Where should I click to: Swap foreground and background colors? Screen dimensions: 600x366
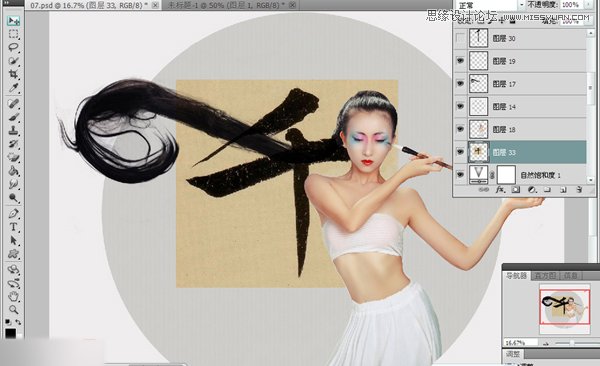pyautogui.click(x=18, y=322)
